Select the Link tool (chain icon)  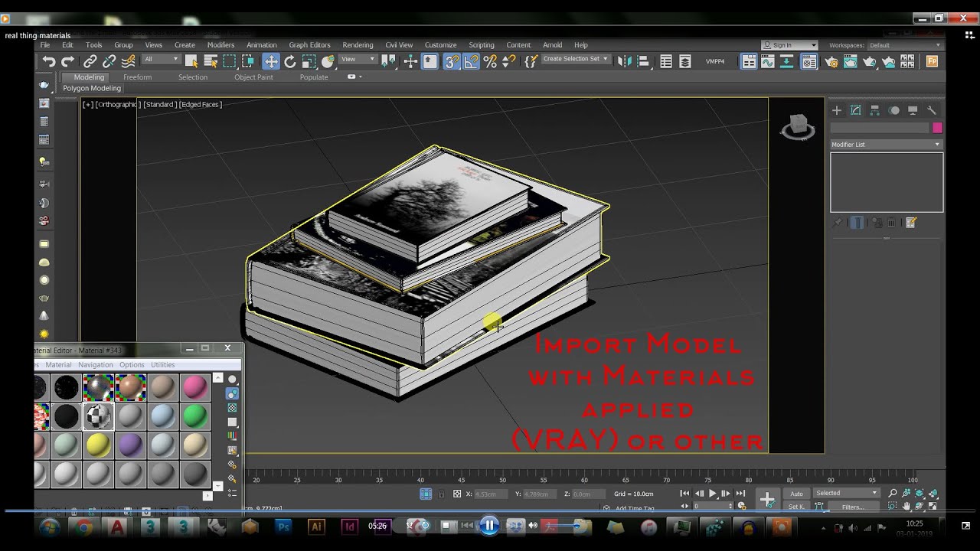tap(90, 62)
